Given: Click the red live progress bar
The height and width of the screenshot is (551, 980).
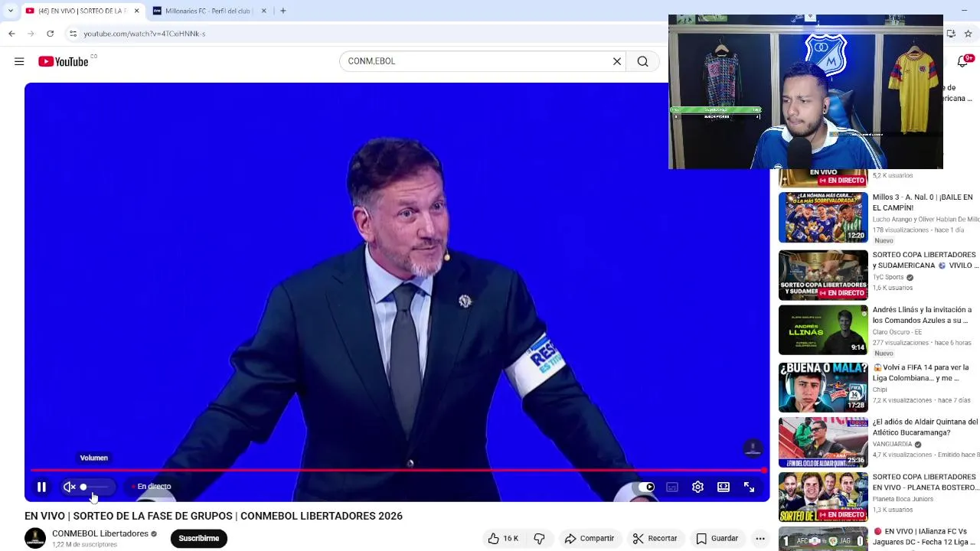Looking at the screenshot, I should pos(397,470).
